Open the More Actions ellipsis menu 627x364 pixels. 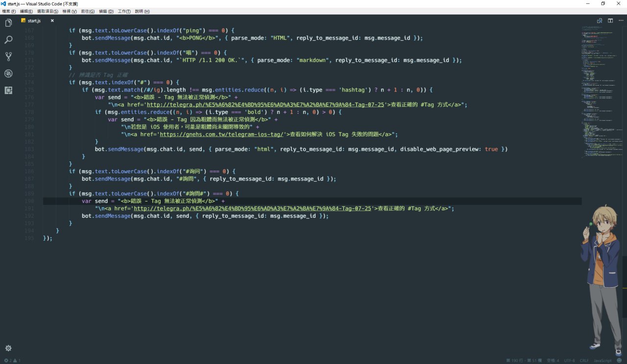(621, 21)
